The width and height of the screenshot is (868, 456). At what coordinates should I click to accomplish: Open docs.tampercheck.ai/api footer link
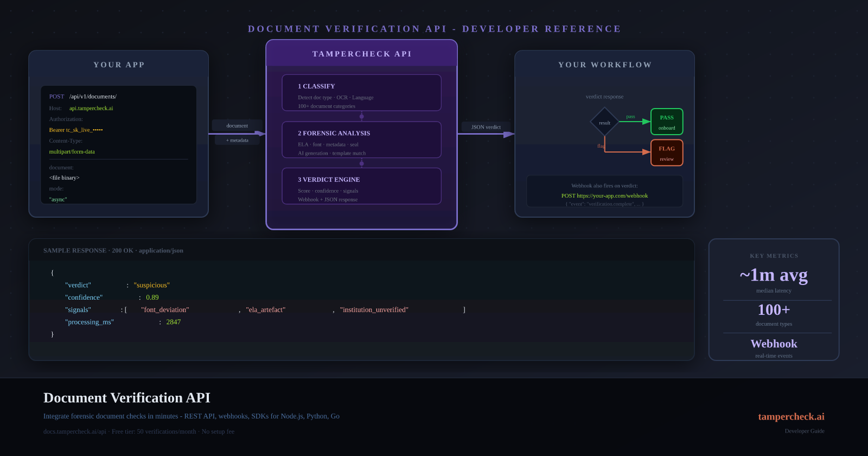[75, 432]
